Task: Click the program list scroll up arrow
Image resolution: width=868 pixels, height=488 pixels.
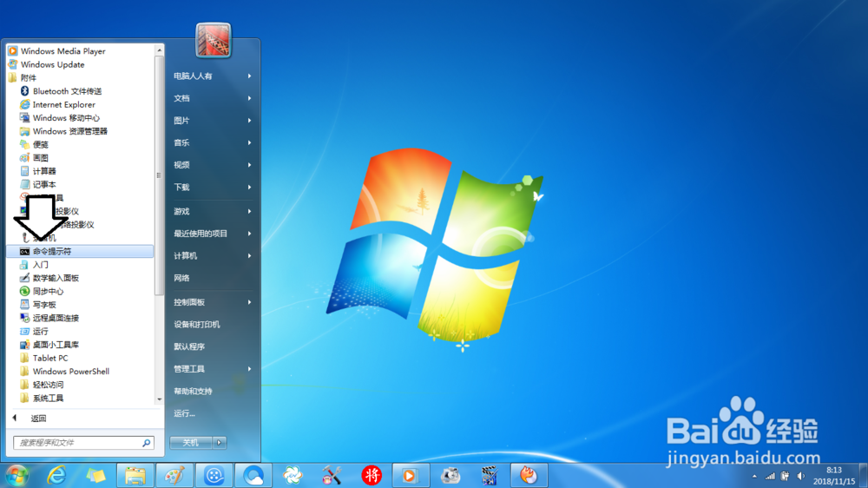Action: 160,50
